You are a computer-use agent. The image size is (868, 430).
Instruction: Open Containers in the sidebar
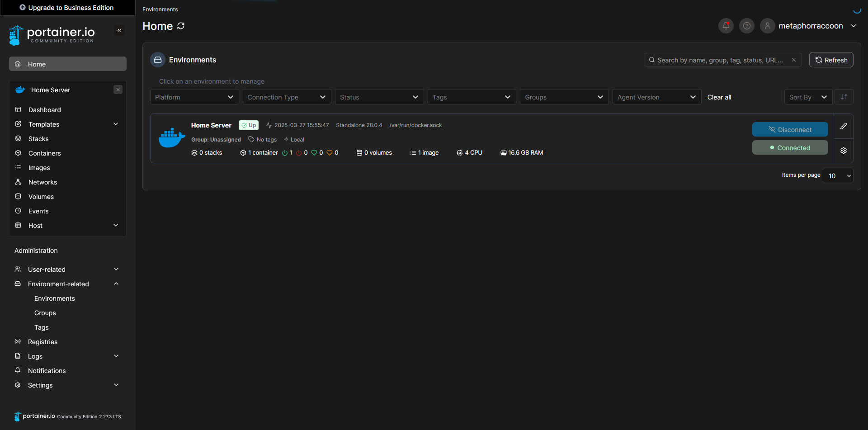(x=44, y=153)
